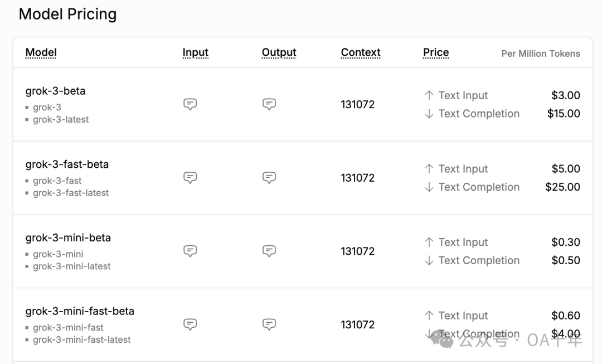Click the grok-3-beta Output text icon
The image size is (602, 364).
coord(269,104)
